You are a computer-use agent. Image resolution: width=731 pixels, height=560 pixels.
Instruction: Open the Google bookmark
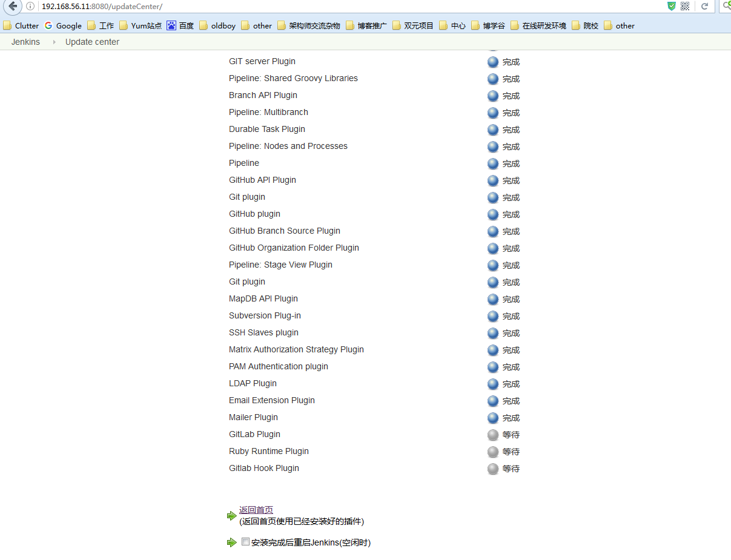coord(63,25)
